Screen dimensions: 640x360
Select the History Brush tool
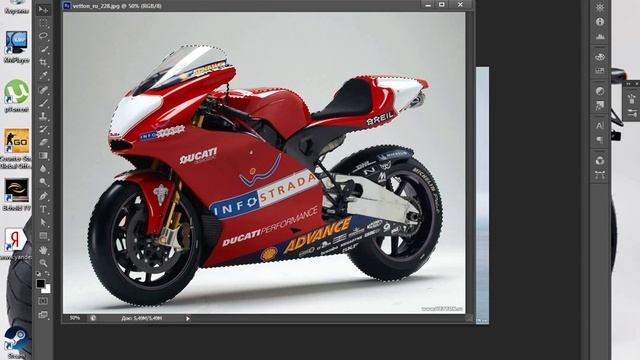(43, 129)
